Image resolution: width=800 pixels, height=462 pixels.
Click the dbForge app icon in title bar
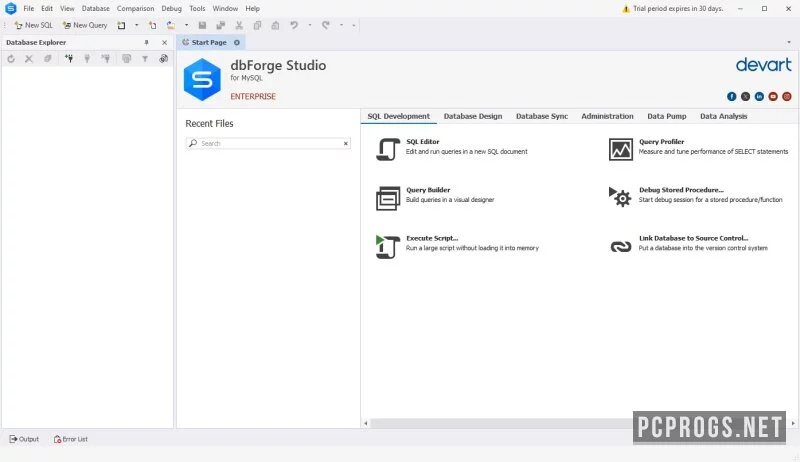(x=10, y=8)
